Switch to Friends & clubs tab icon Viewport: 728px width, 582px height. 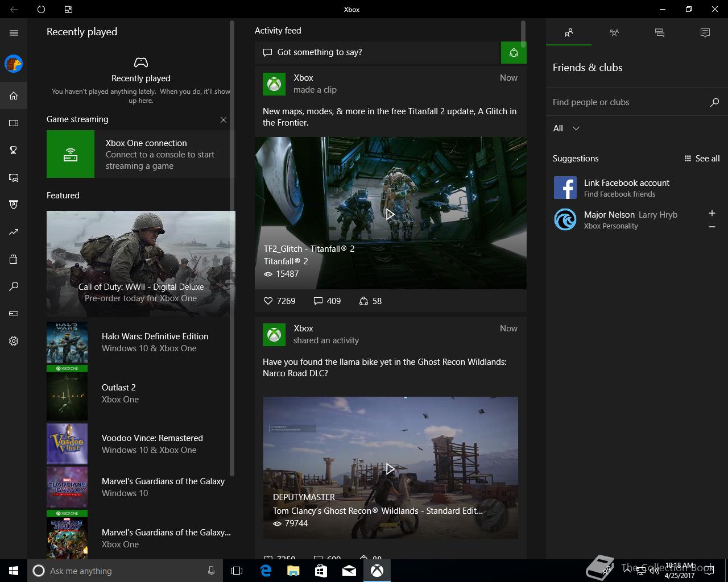[569, 33]
